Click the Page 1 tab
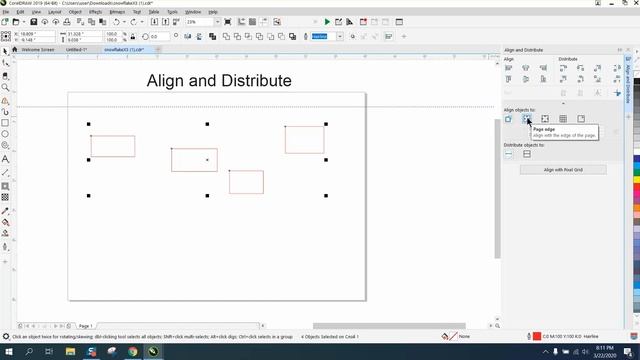The image size is (640, 360). click(x=86, y=326)
